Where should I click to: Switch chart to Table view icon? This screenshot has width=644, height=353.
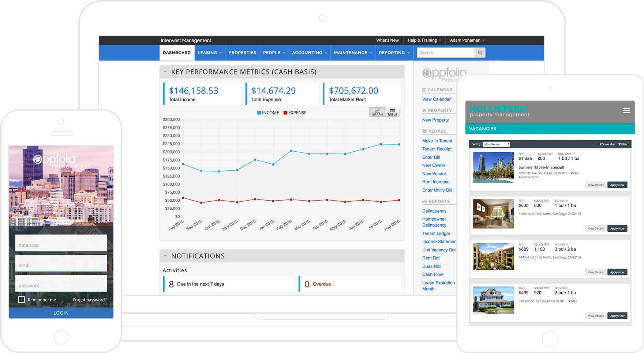pos(392,112)
